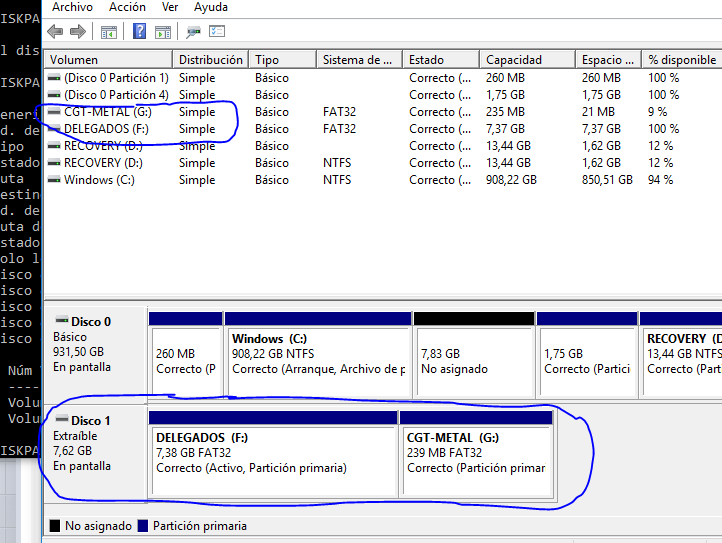
Task: Click the Forward arrow toolbar icon
Action: point(78,32)
